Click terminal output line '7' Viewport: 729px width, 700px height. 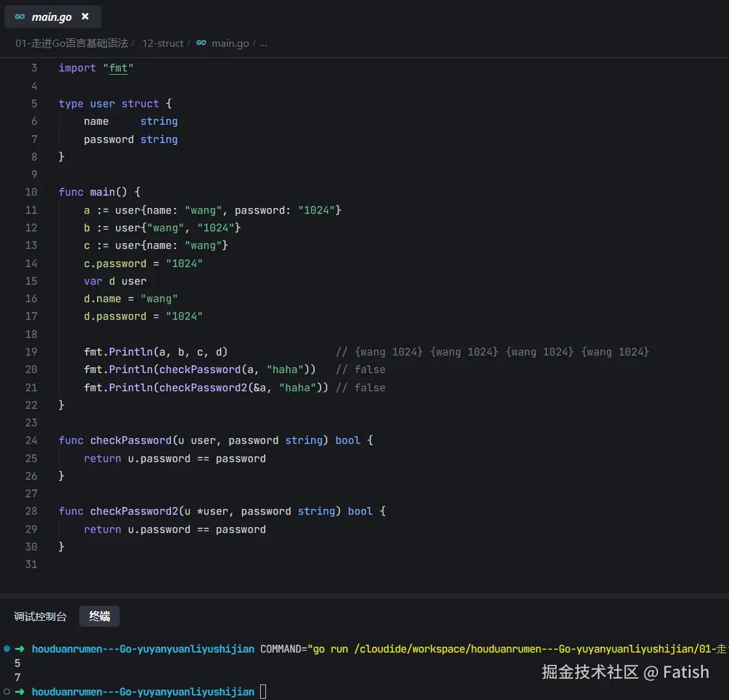pyautogui.click(x=18, y=677)
